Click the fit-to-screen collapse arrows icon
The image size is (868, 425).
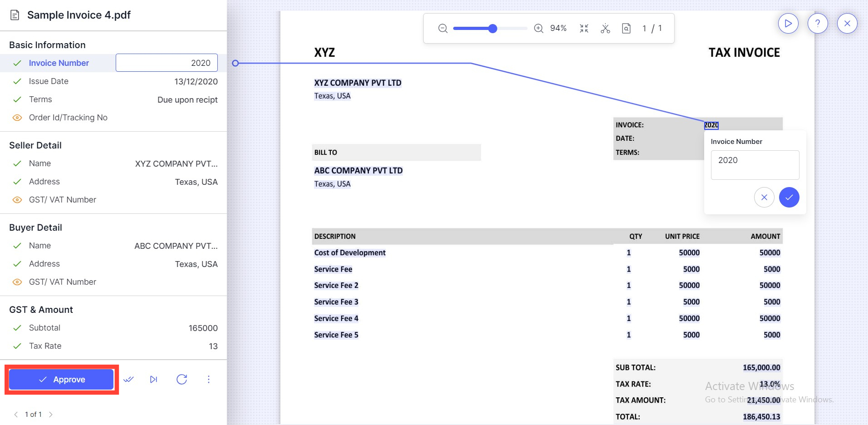pos(584,29)
